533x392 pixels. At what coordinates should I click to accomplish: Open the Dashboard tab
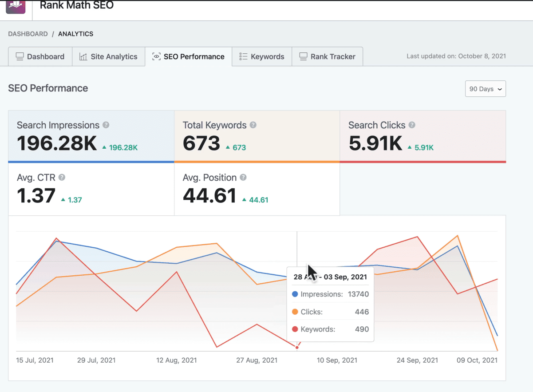(40, 56)
